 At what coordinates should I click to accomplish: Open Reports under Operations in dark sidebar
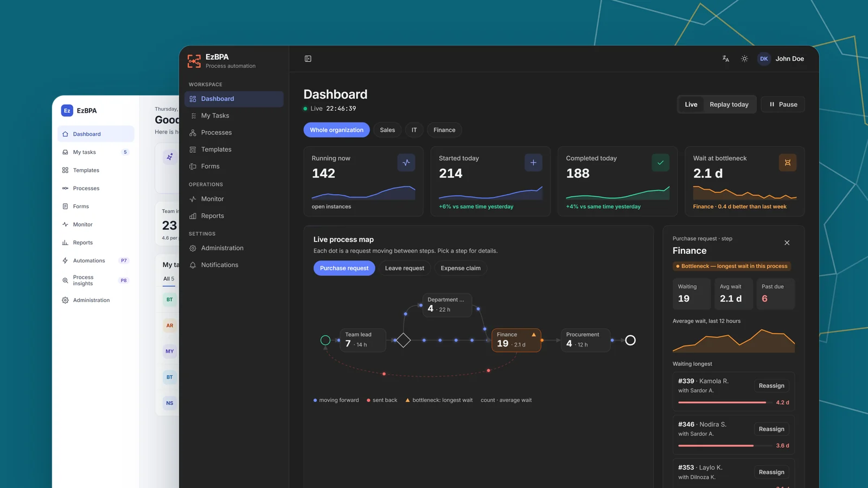point(234,216)
